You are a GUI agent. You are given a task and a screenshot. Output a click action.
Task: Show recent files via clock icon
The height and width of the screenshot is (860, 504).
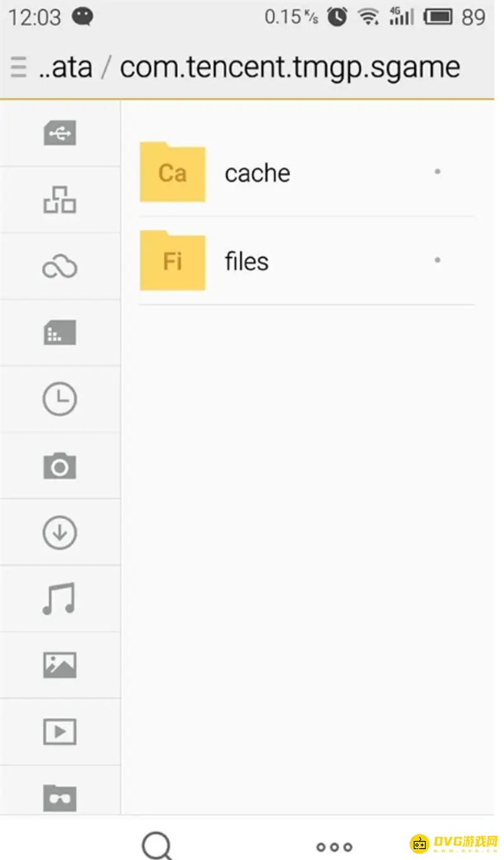[x=60, y=400]
